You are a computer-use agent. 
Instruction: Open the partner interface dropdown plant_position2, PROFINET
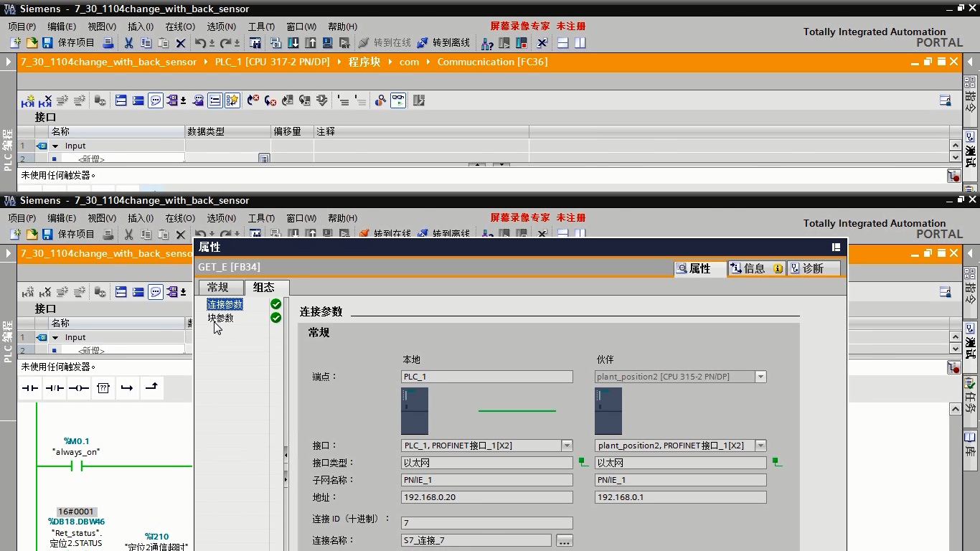[760, 446]
